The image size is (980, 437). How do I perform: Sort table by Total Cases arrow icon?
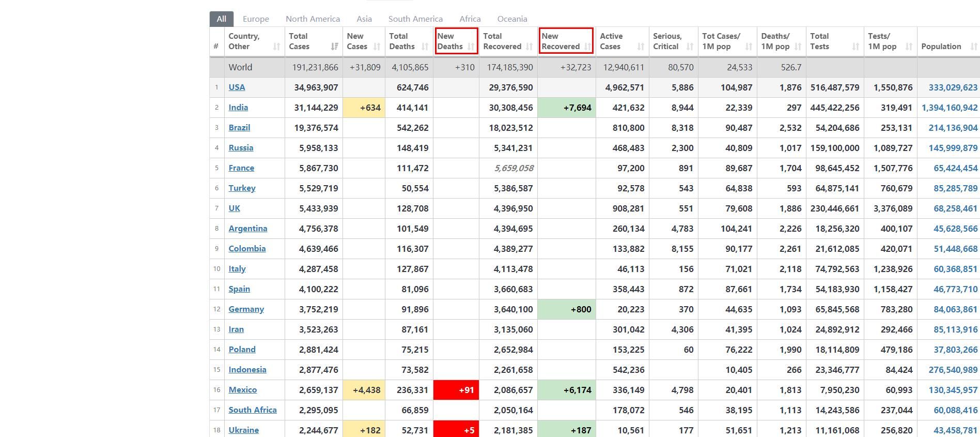pyautogui.click(x=334, y=47)
